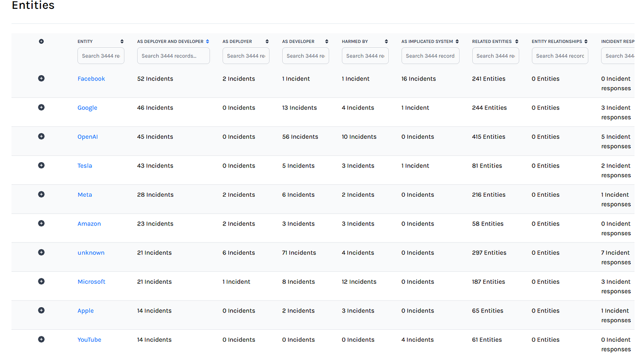This screenshot has width=644, height=358.
Task: Expand the Microsoft row details
Action: coord(41,281)
